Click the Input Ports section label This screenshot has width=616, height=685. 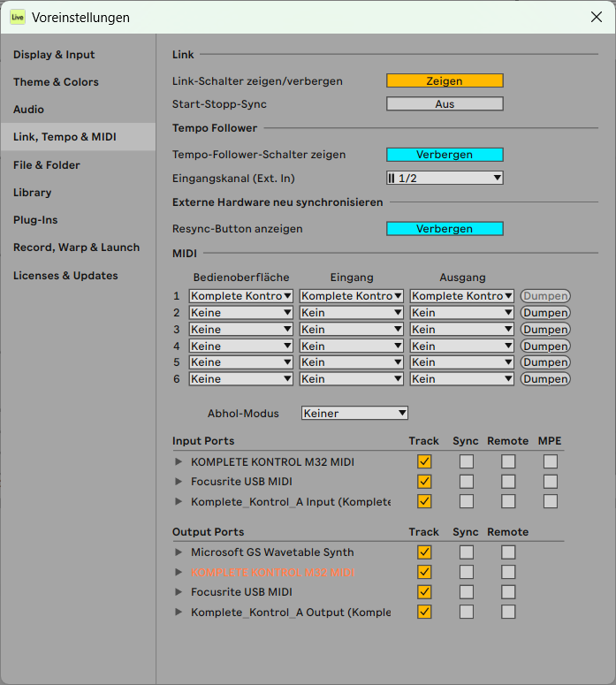click(x=203, y=441)
